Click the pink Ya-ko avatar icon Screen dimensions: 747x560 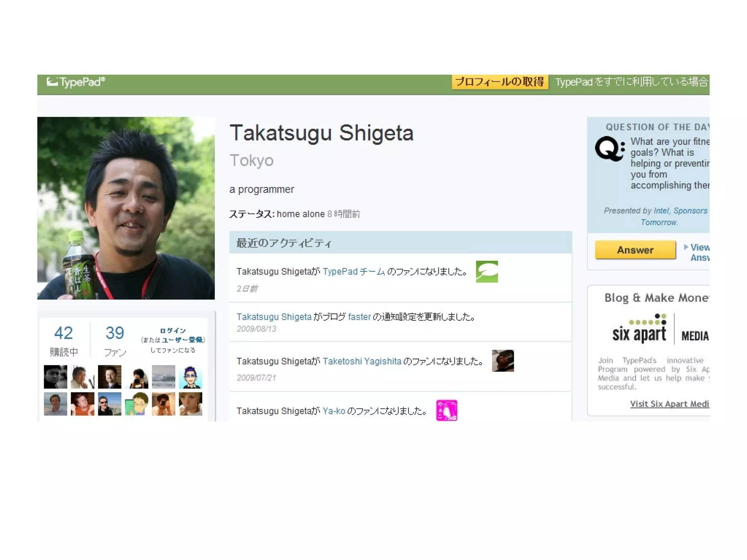click(446, 410)
